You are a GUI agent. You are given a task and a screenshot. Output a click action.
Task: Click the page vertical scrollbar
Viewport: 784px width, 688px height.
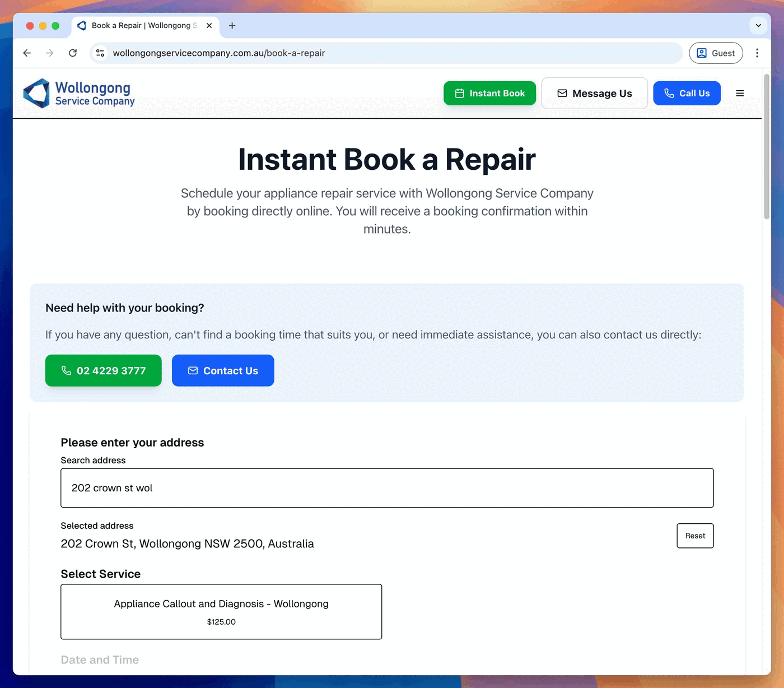click(x=767, y=146)
